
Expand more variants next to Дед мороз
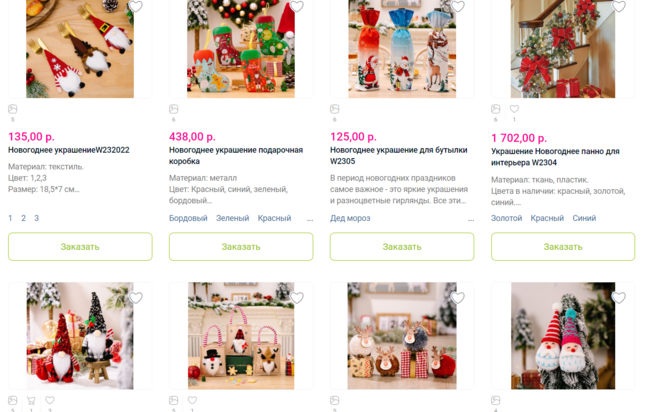click(x=471, y=219)
